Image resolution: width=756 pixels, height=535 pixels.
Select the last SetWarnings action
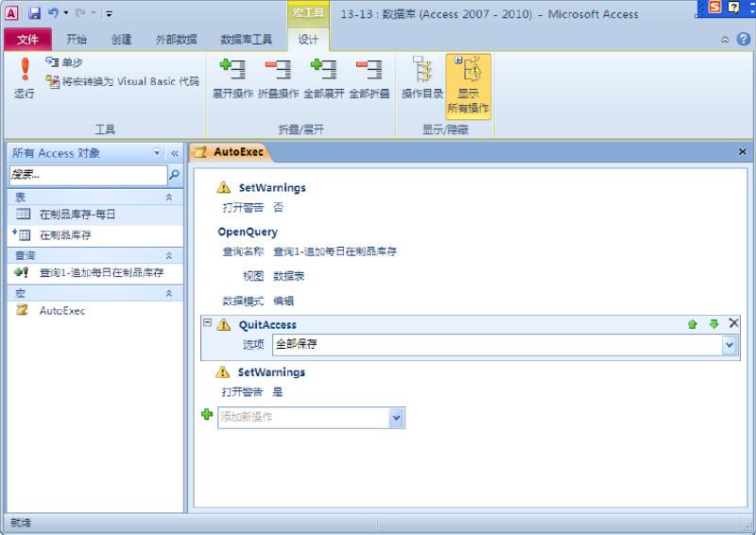point(271,371)
